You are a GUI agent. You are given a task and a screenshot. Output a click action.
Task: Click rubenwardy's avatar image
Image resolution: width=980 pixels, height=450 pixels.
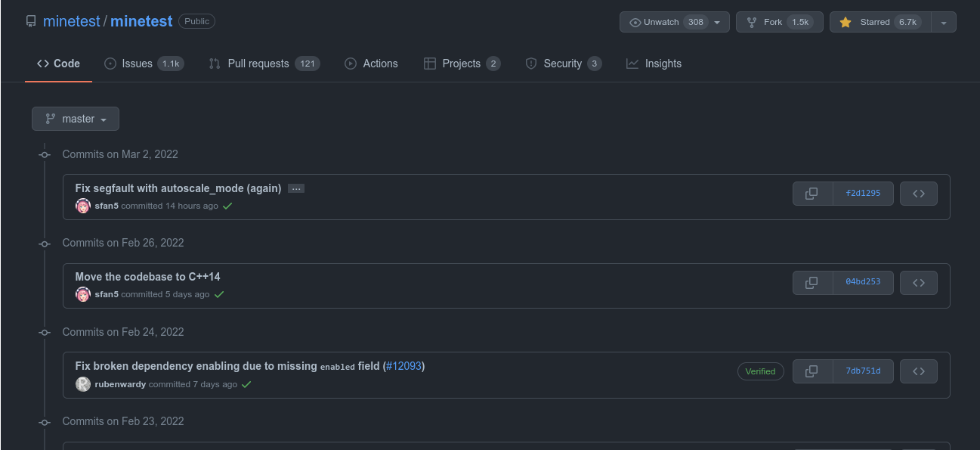point(83,384)
